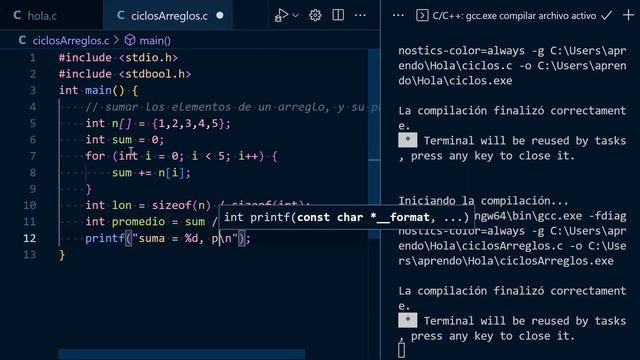Click the C file icon in breadcrumb
The height and width of the screenshot is (360, 640).
click(22, 40)
